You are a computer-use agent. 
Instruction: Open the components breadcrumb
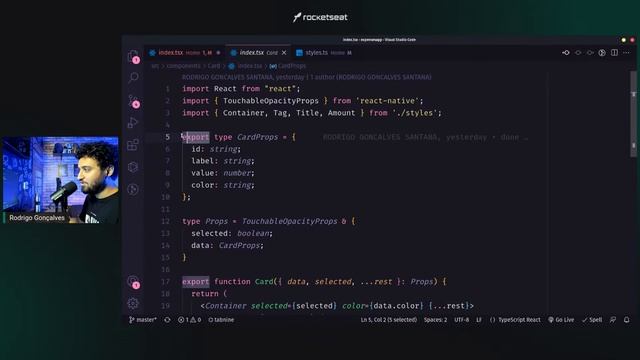pos(184,66)
